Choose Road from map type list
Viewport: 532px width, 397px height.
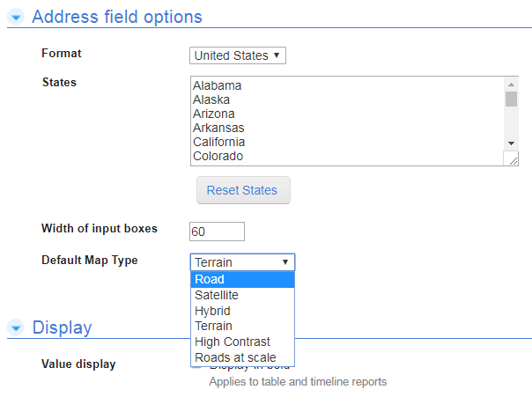(x=242, y=279)
